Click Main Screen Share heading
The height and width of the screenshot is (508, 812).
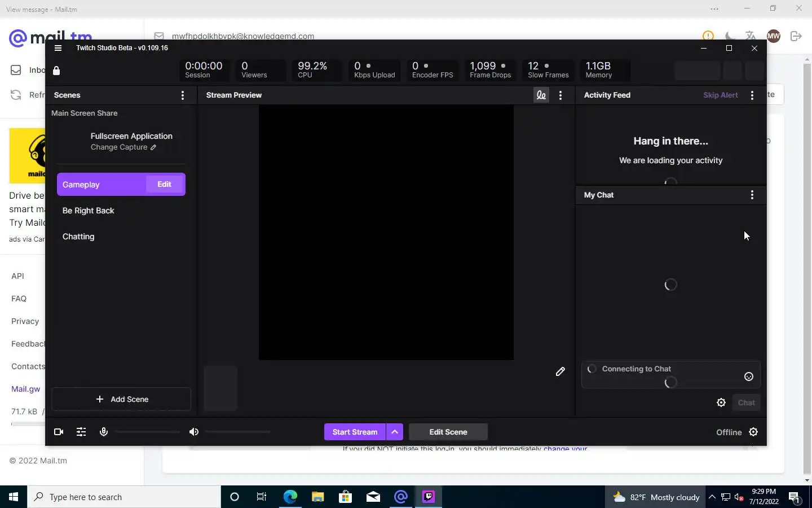coord(85,113)
